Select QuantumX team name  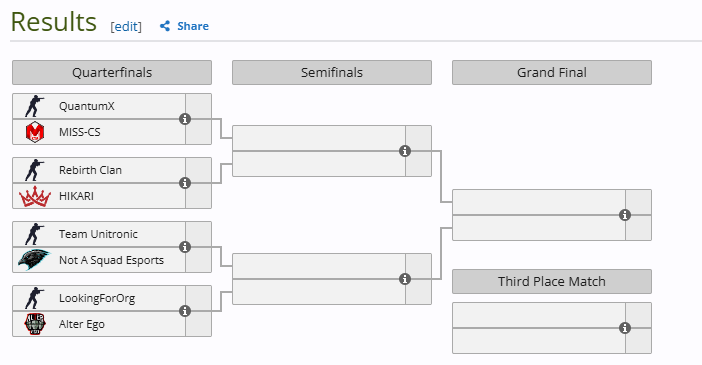[x=87, y=106]
